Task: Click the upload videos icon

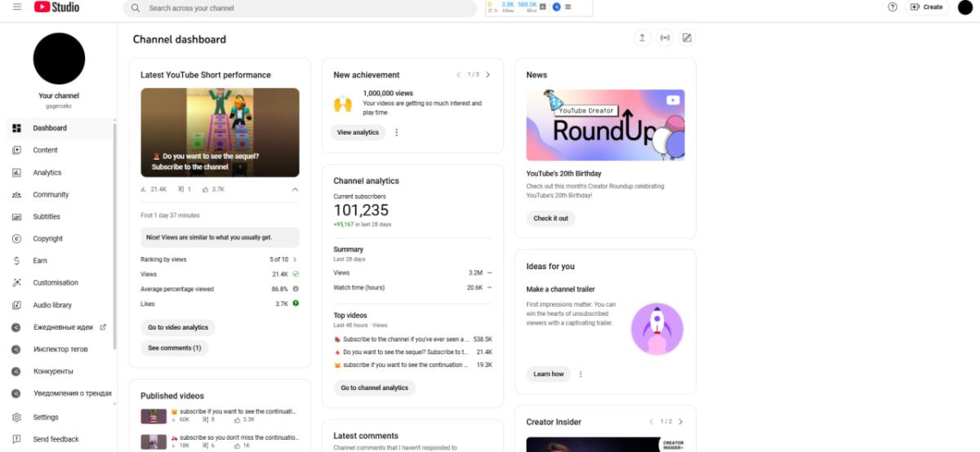Action: click(x=643, y=38)
